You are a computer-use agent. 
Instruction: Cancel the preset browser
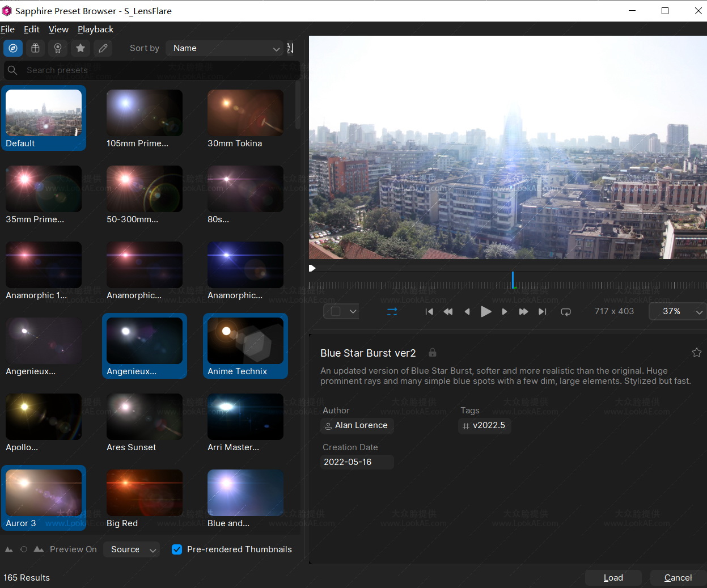(678, 578)
